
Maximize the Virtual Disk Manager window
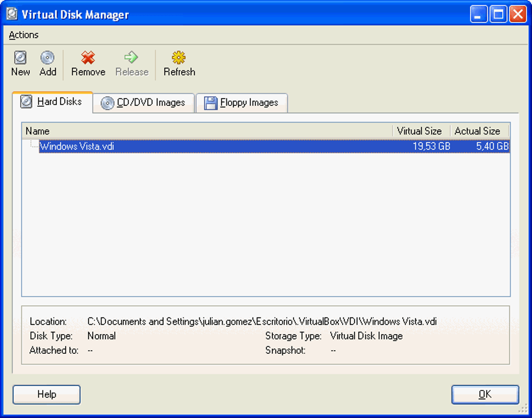coord(498,14)
